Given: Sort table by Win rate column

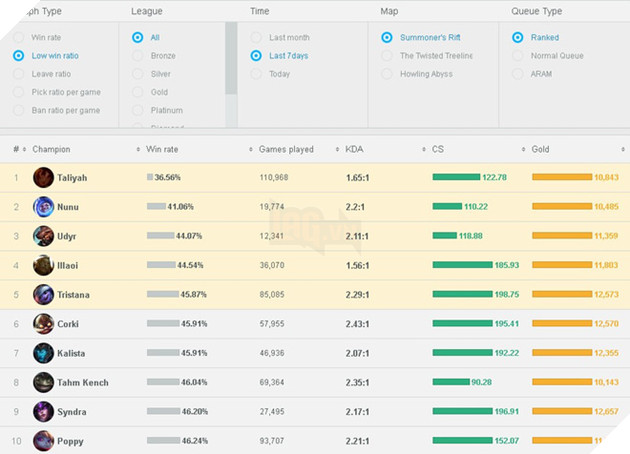Looking at the screenshot, I should [x=161, y=149].
